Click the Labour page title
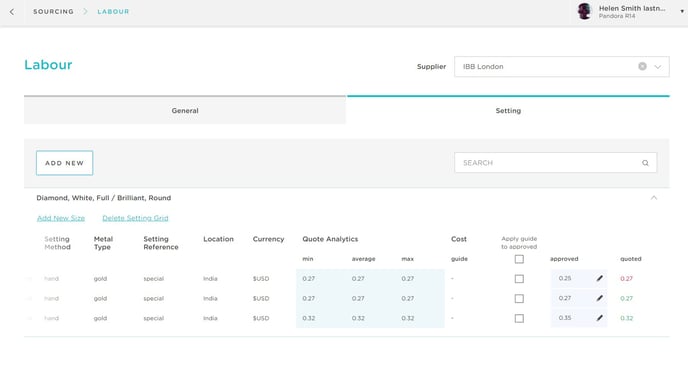The width and height of the screenshot is (688, 389). (48, 64)
